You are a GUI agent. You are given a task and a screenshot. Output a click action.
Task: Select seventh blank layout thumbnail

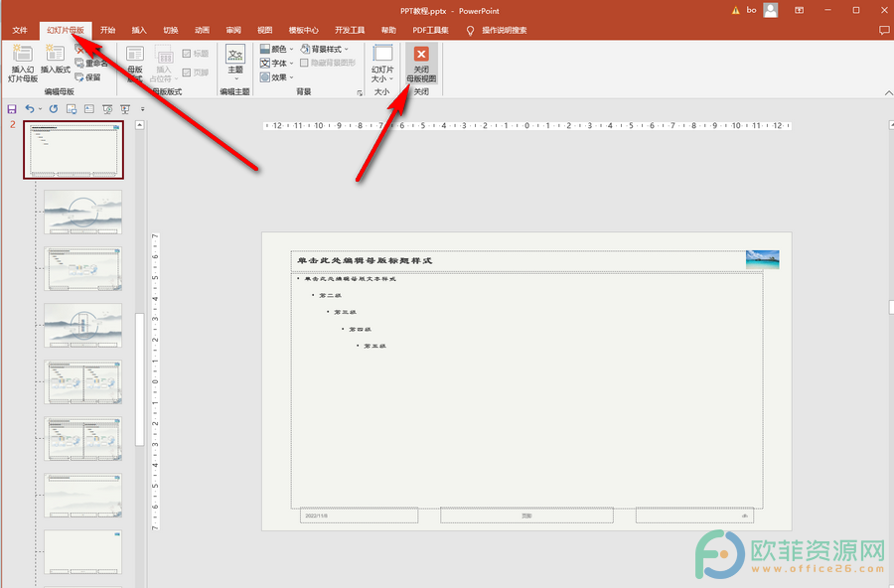coord(82,551)
